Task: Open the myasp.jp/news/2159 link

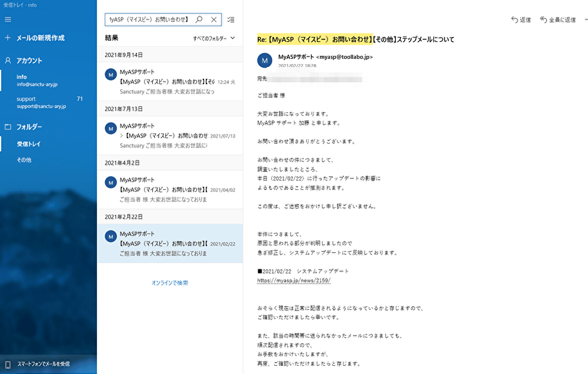Action: pyautogui.click(x=294, y=280)
